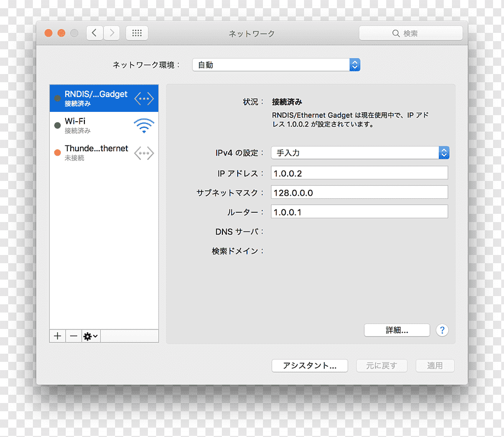Click the 接続済み status text
Image resolution: width=504 pixels, height=437 pixels.
[x=287, y=102]
